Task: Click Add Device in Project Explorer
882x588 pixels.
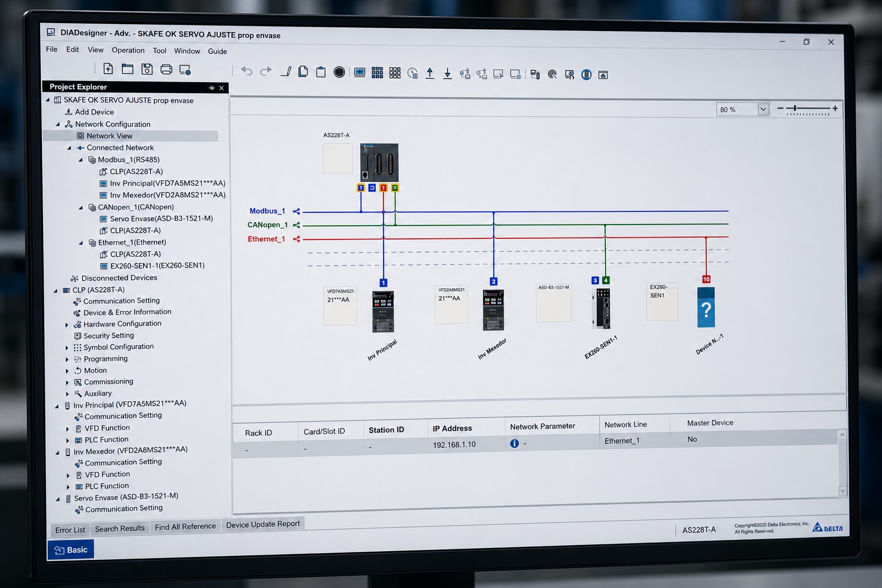Action: [x=95, y=112]
